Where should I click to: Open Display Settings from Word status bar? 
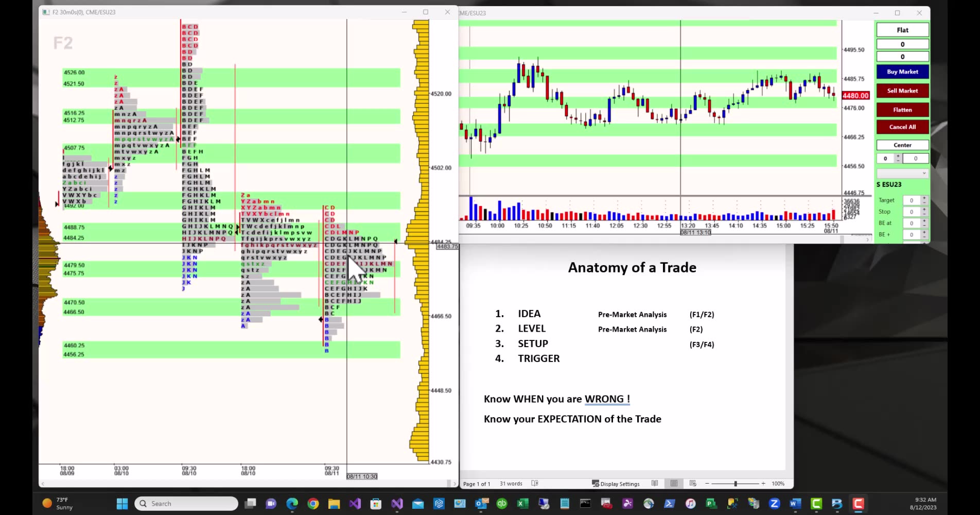pyautogui.click(x=616, y=484)
